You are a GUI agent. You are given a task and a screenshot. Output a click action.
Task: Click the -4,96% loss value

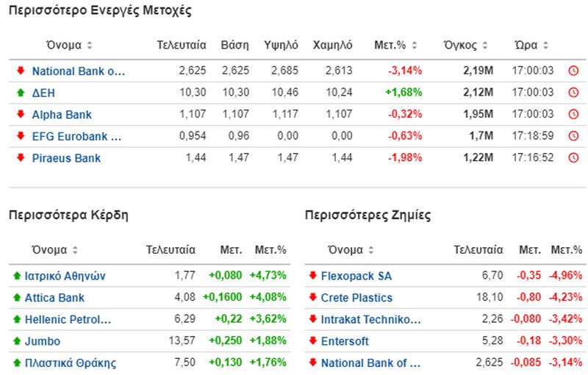pos(565,275)
